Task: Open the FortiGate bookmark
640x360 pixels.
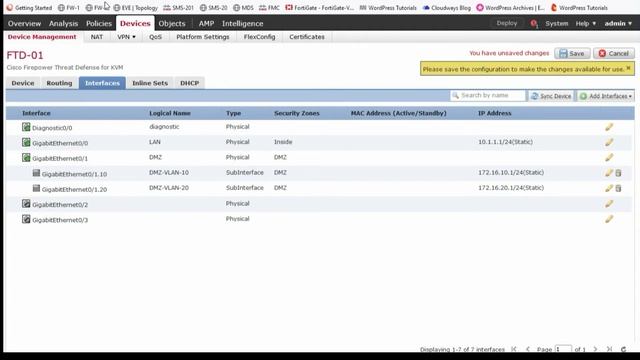Action: pyautogui.click(x=320, y=8)
